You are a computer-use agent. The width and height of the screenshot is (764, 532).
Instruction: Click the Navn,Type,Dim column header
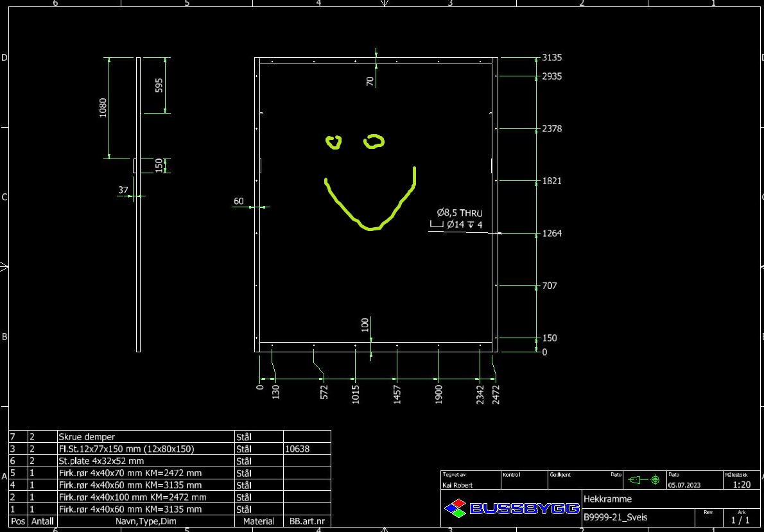146,521
